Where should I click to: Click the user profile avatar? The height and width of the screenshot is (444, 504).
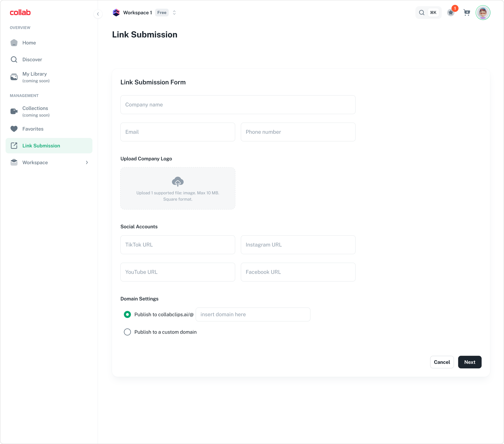[x=483, y=13]
